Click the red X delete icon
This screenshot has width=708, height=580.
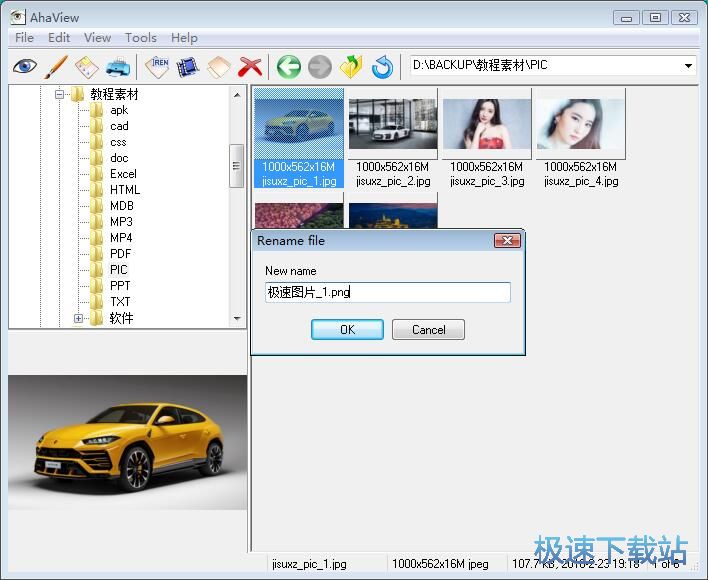click(250, 67)
